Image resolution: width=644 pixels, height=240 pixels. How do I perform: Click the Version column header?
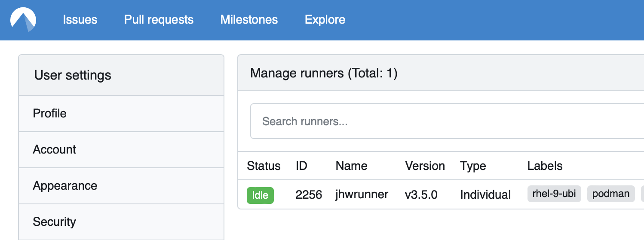point(425,166)
